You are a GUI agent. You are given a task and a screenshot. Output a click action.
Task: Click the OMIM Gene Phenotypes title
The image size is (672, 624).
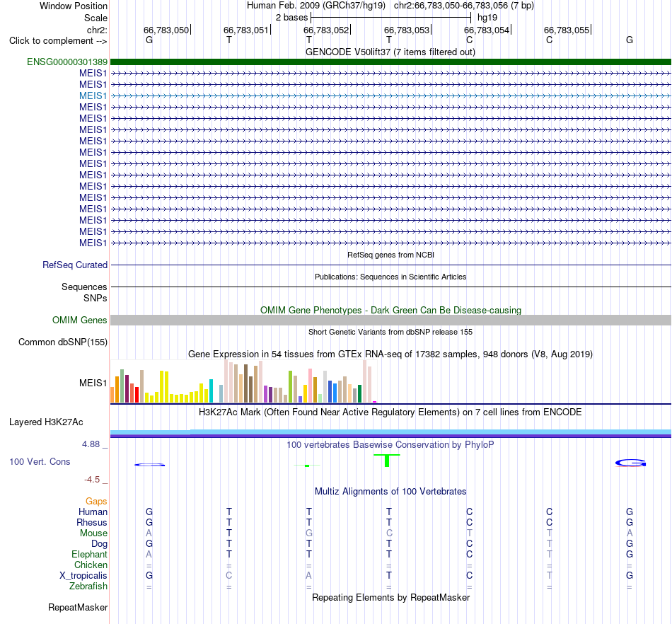pos(391,311)
